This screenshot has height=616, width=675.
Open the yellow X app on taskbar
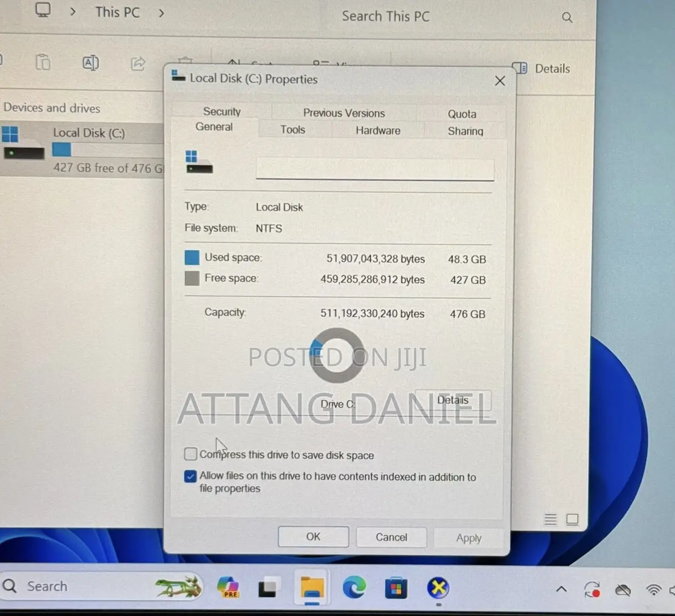pos(438,588)
